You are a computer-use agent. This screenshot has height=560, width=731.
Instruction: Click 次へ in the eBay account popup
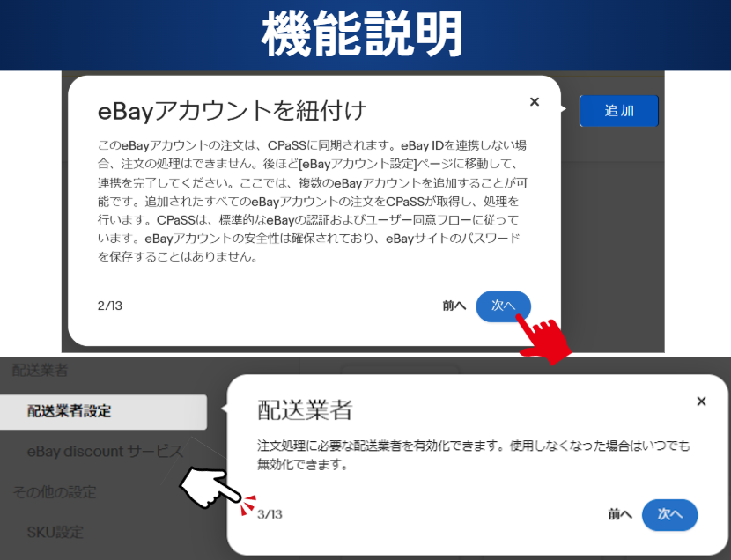[503, 306]
